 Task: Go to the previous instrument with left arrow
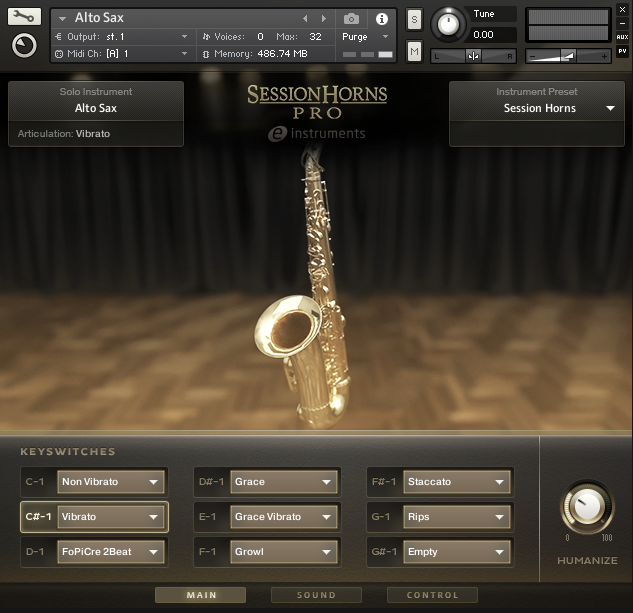305,19
